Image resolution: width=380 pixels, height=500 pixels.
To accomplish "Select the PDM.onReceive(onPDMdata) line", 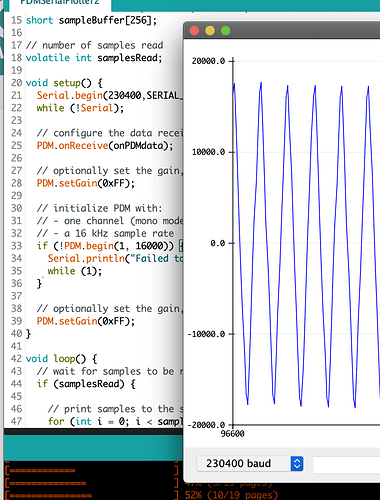I will point(105,146).
